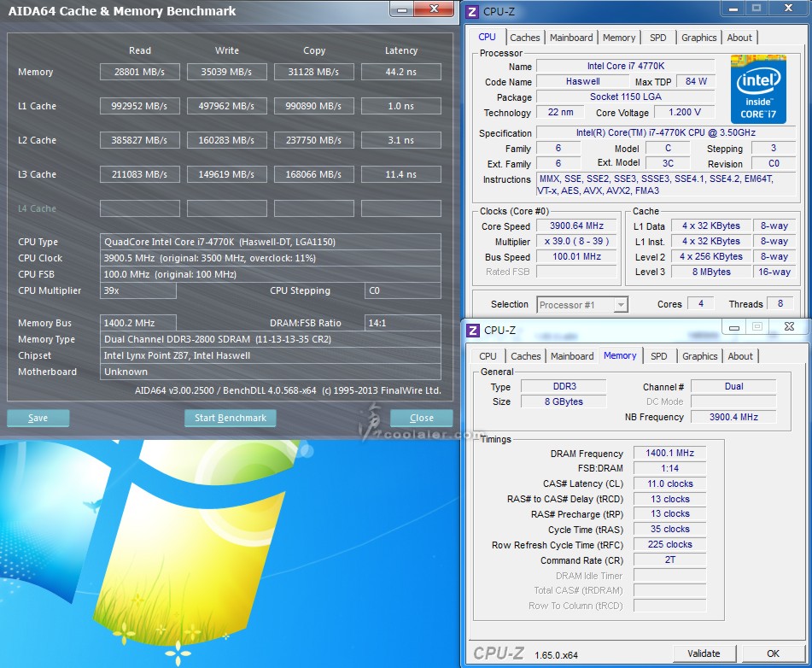Image resolution: width=812 pixels, height=668 pixels.
Task: Click memory Size field 8 GBytes
Action: coord(564,401)
